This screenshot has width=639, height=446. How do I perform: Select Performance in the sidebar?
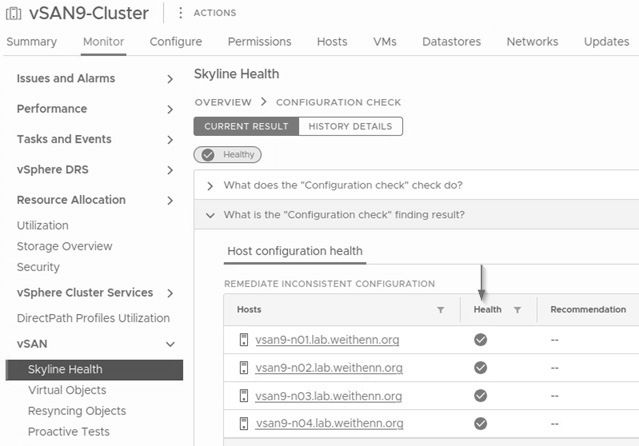pyautogui.click(x=52, y=109)
